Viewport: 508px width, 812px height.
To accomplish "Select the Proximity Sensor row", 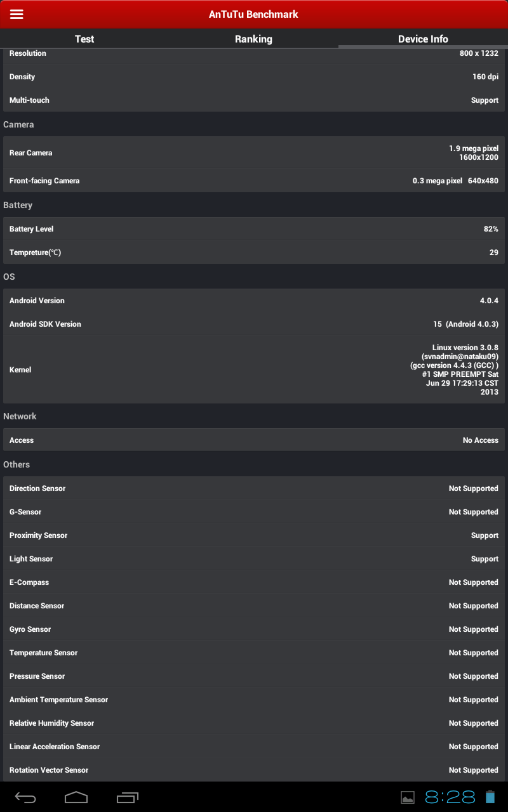I will click(x=254, y=535).
